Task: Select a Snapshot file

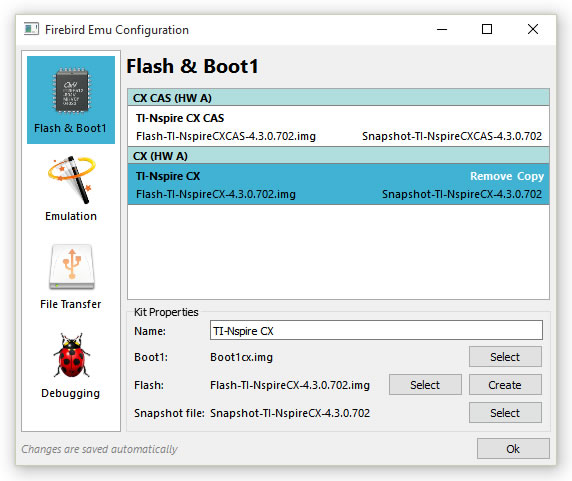Action: (x=505, y=413)
